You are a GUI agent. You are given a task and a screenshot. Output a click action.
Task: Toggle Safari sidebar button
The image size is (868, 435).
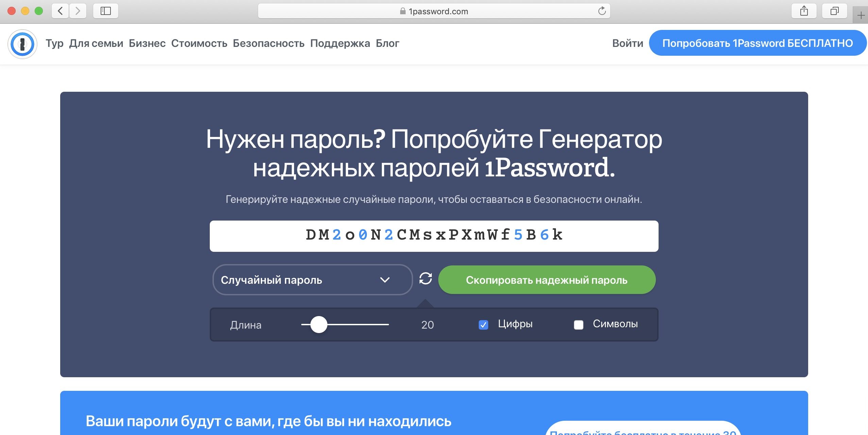(x=106, y=11)
